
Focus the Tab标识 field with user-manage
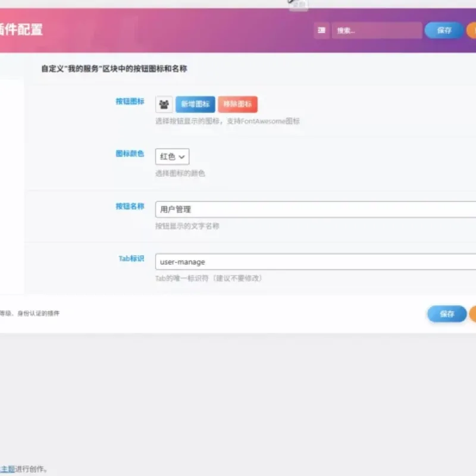point(316,262)
